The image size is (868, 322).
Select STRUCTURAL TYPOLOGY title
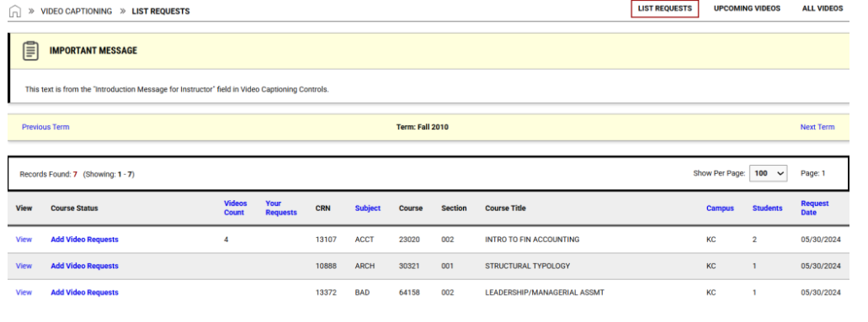(x=528, y=267)
